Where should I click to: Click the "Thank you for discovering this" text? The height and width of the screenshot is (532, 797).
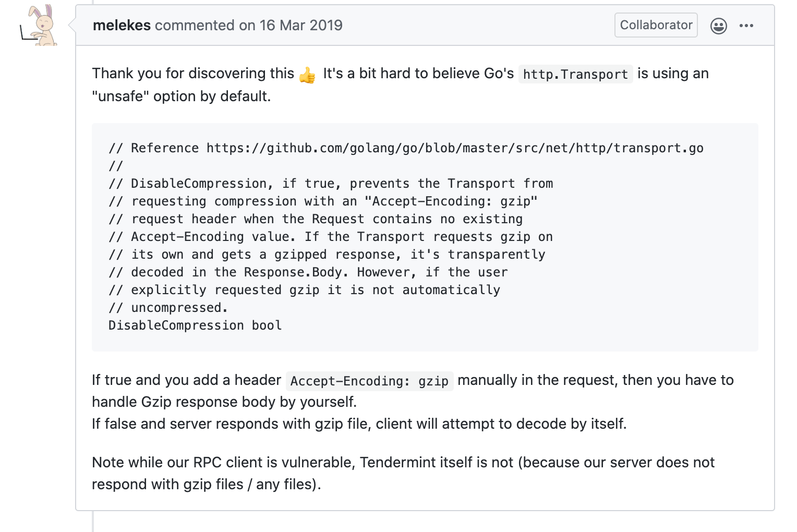point(193,74)
